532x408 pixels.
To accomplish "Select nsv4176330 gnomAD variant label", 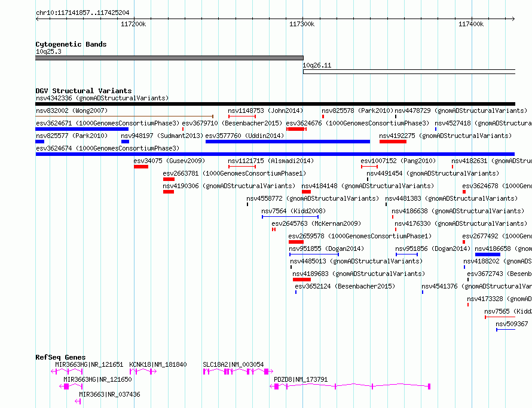I will pyautogui.click(x=461, y=224).
